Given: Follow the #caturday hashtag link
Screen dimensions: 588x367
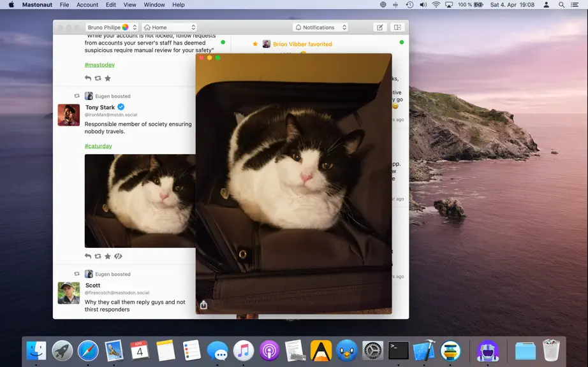Looking at the screenshot, I should click(x=98, y=146).
